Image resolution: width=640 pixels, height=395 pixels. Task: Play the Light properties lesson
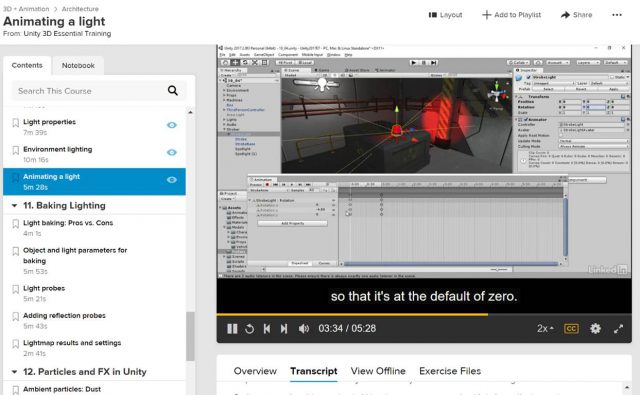pos(49,122)
